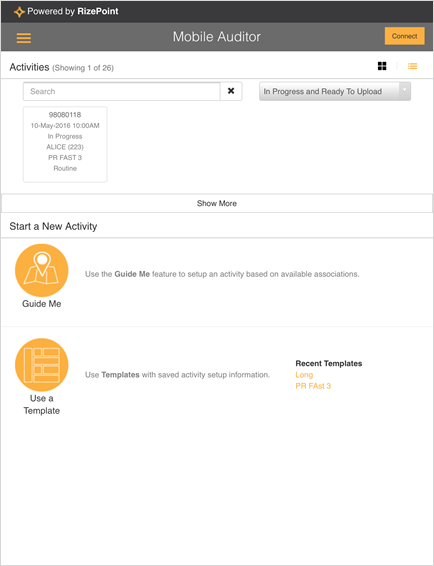Click the Mobile Auditor title
Viewport: 434px width, 566px height.
click(217, 36)
